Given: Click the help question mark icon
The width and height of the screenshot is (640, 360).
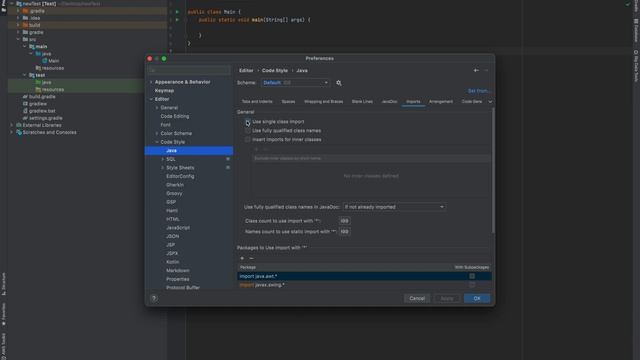Looking at the screenshot, I should click(154, 298).
